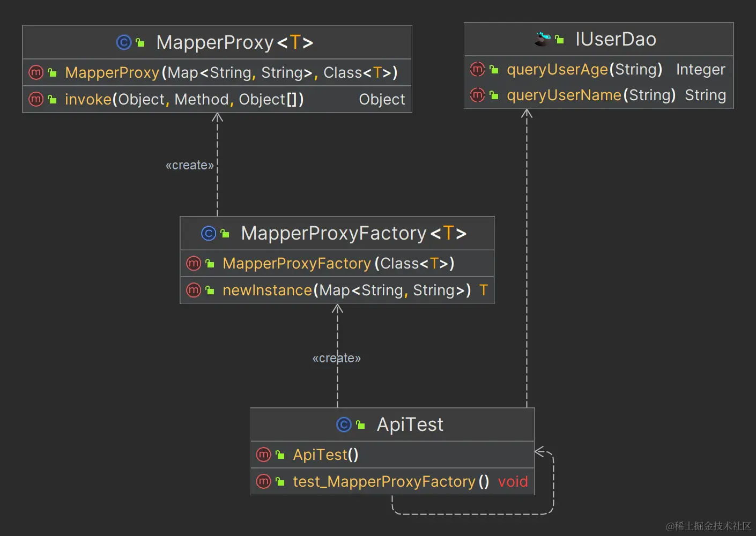Click method icon of test_MapperProxyFactory row
This screenshot has width=756, height=536.
coord(264,481)
